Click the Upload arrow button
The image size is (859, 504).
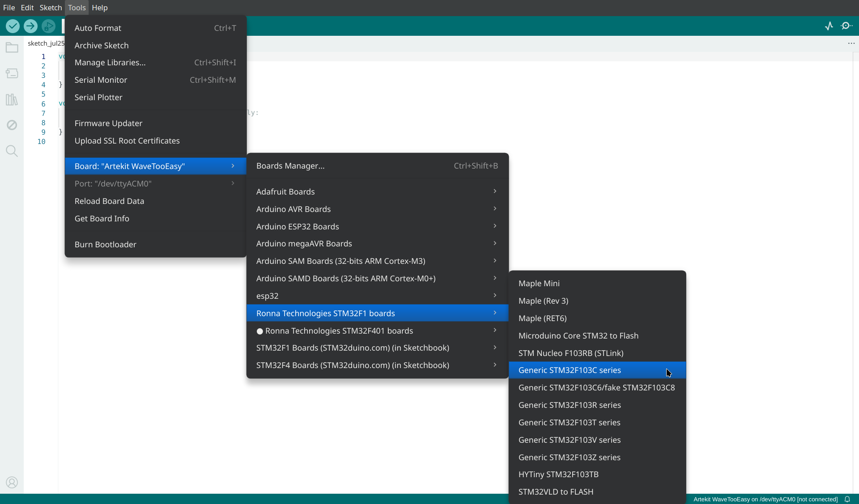[x=30, y=26]
